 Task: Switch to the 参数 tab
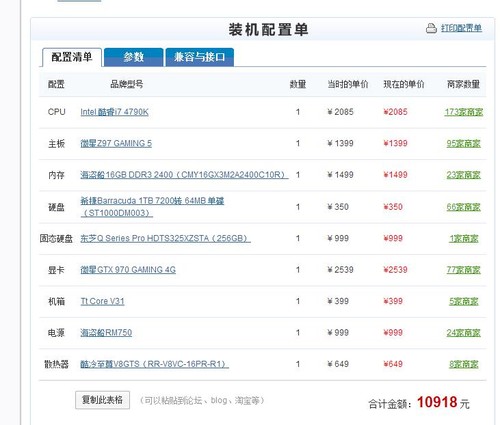click(x=134, y=57)
